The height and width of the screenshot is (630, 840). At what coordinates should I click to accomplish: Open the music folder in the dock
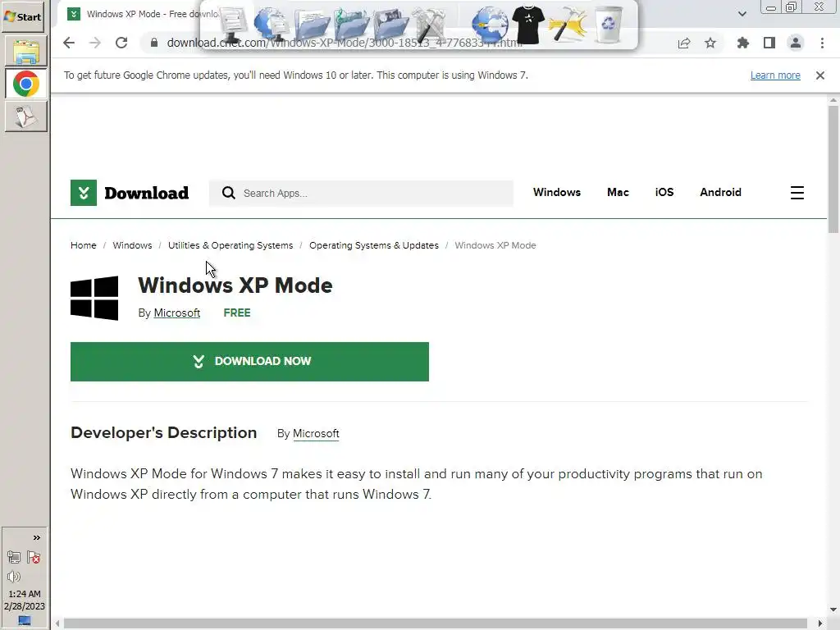click(351, 24)
